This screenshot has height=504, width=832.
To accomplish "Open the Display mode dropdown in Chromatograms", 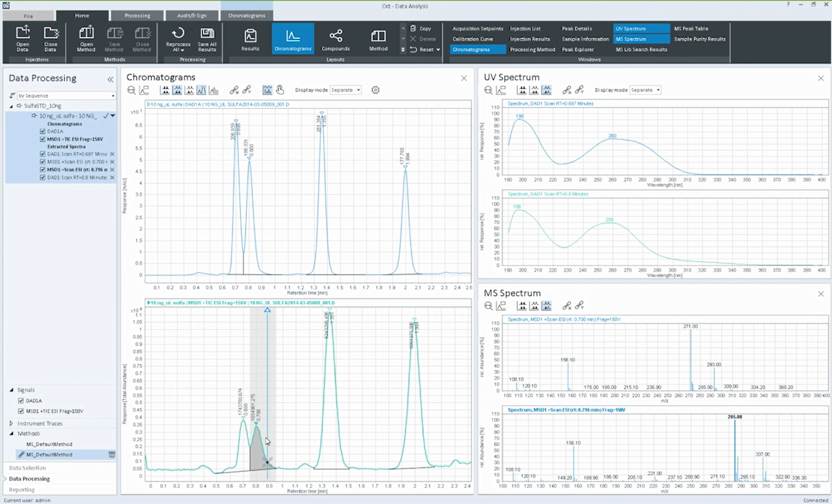I will tap(345, 90).
